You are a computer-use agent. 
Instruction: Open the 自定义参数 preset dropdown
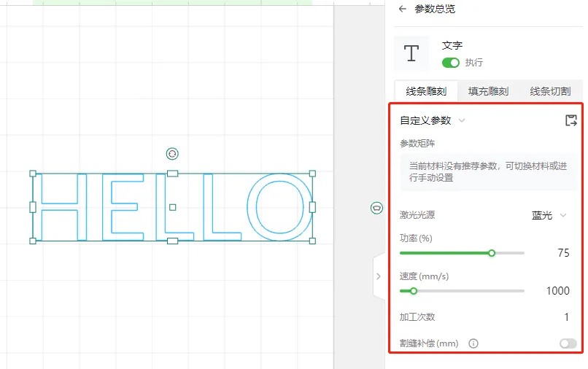pos(433,120)
